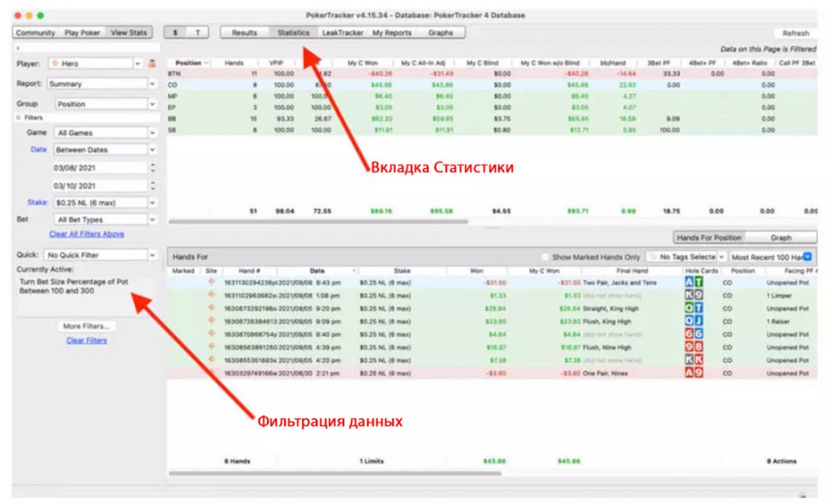Switch to Hands For Position view

coord(708,238)
